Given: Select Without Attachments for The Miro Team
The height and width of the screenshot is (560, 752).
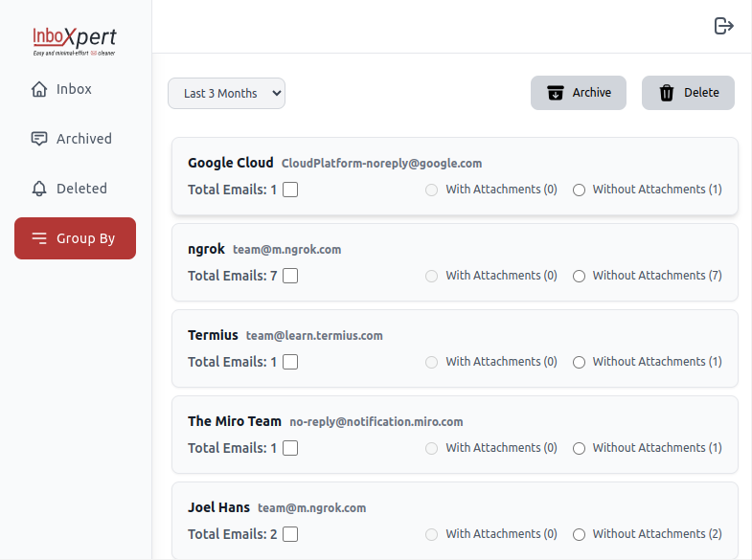Looking at the screenshot, I should coord(579,448).
